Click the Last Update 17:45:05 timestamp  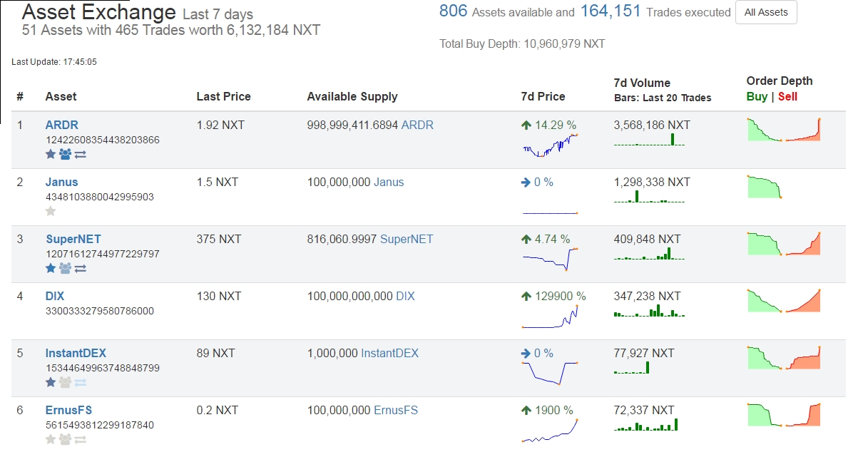tap(54, 62)
